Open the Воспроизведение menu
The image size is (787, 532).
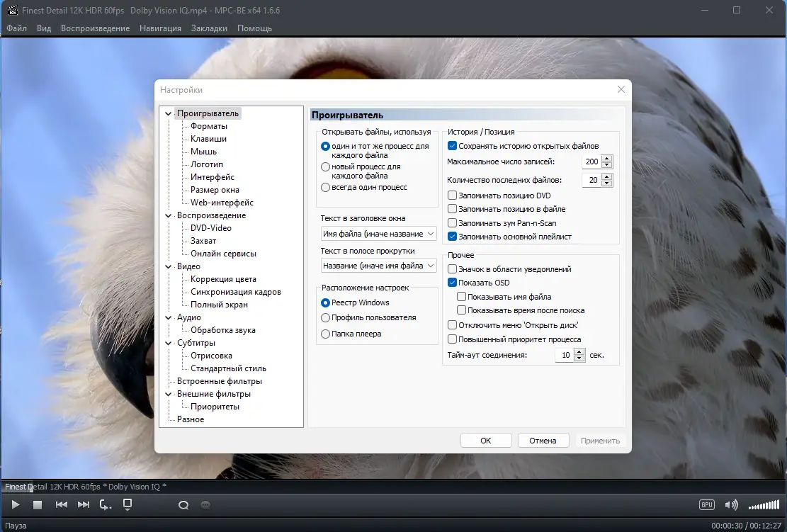point(96,28)
